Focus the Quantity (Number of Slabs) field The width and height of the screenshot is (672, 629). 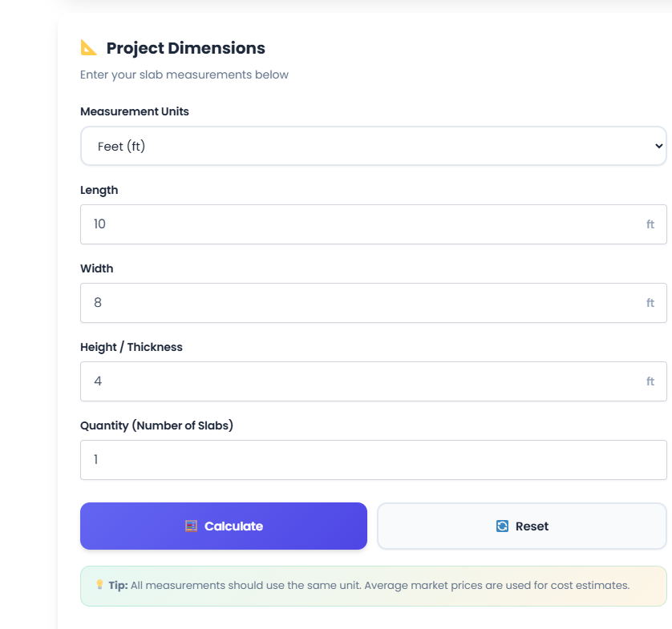pyautogui.click(x=373, y=460)
